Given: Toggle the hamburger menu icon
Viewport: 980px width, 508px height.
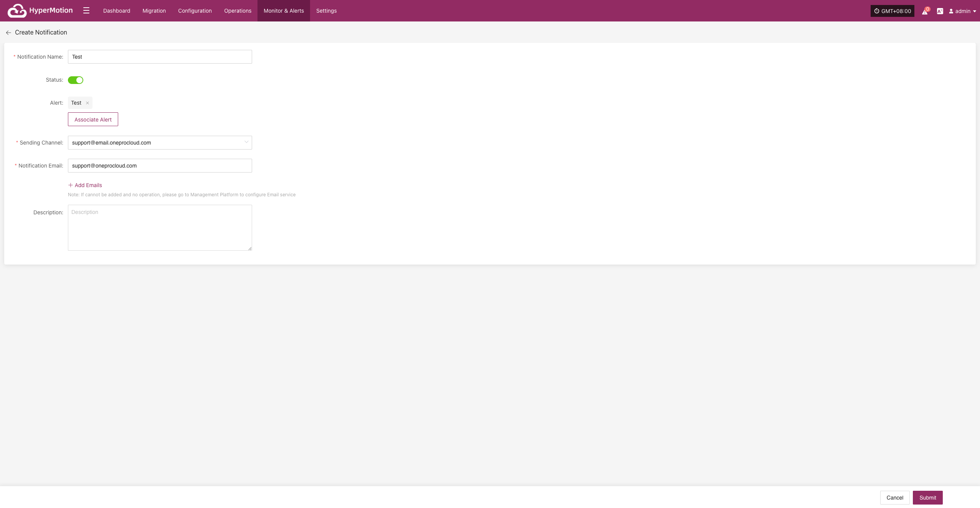Looking at the screenshot, I should pyautogui.click(x=86, y=11).
